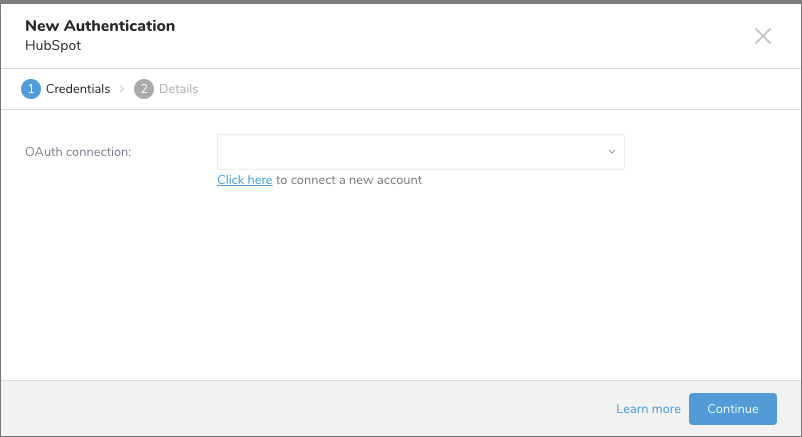802x437 pixels.
Task: Click the down arrow in OAuth connection field
Action: coord(611,152)
